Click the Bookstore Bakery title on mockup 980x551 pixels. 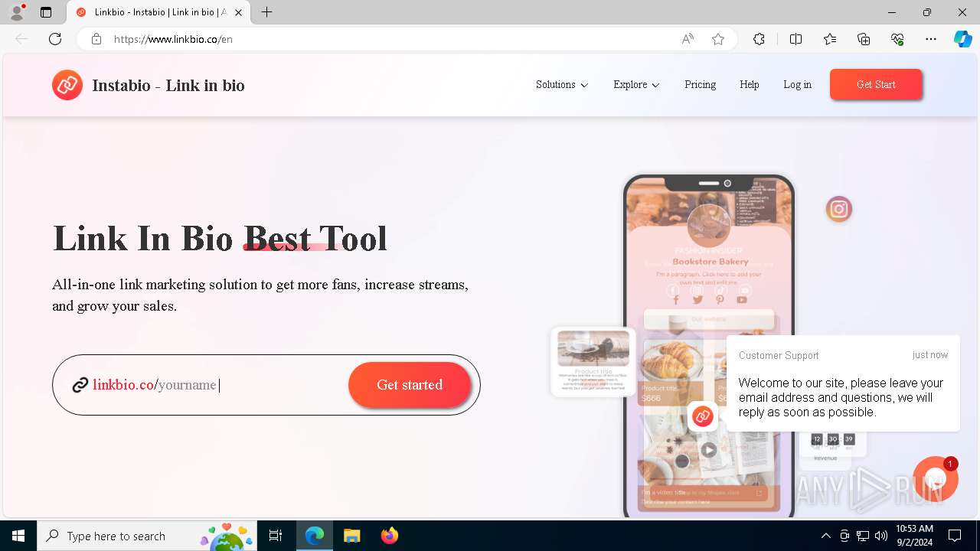pyautogui.click(x=710, y=262)
